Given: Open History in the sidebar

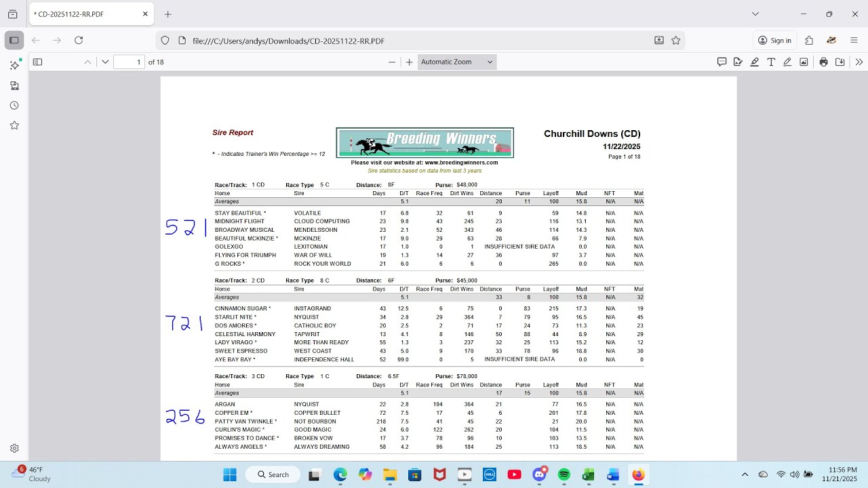Looking at the screenshot, I should pos(14,105).
